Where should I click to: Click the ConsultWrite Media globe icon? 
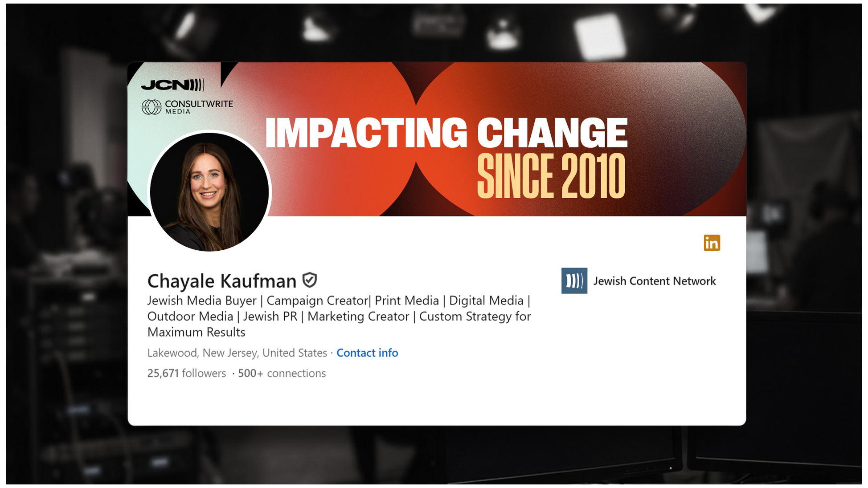pyautogui.click(x=151, y=107)
